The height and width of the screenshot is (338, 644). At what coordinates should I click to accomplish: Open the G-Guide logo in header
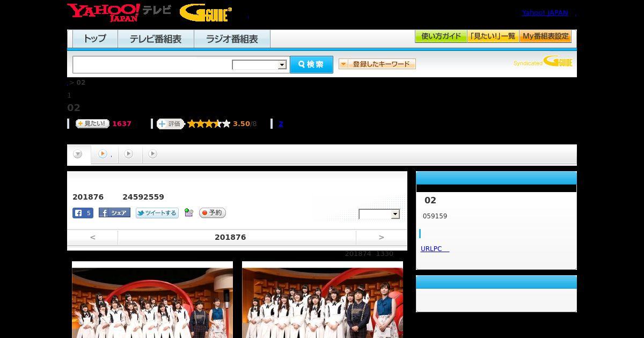pos(206,12)
